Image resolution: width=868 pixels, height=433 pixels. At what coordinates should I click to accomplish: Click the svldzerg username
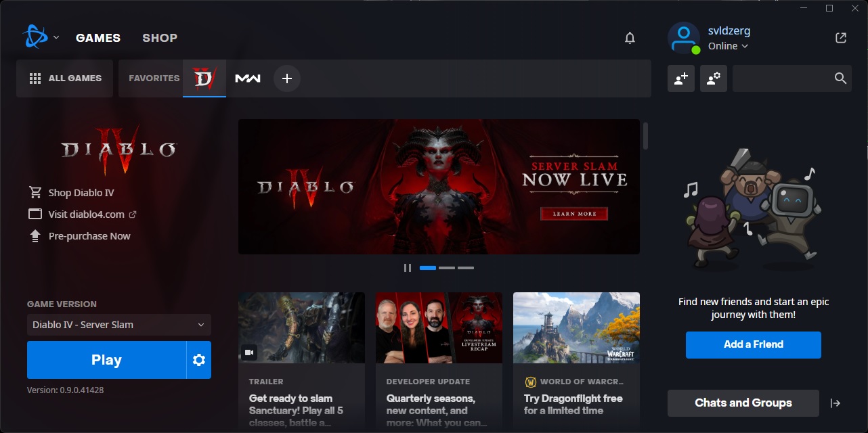[729, 31]
